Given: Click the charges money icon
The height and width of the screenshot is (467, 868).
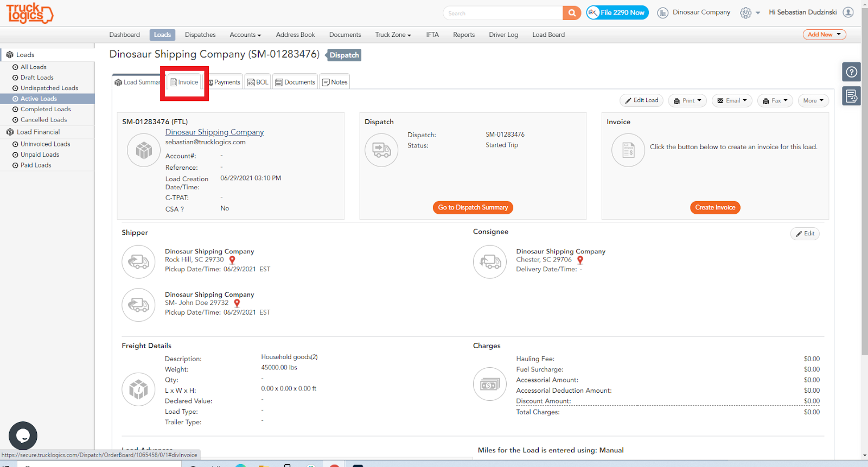Looking at the screenshot, I should tap(490, 384).
